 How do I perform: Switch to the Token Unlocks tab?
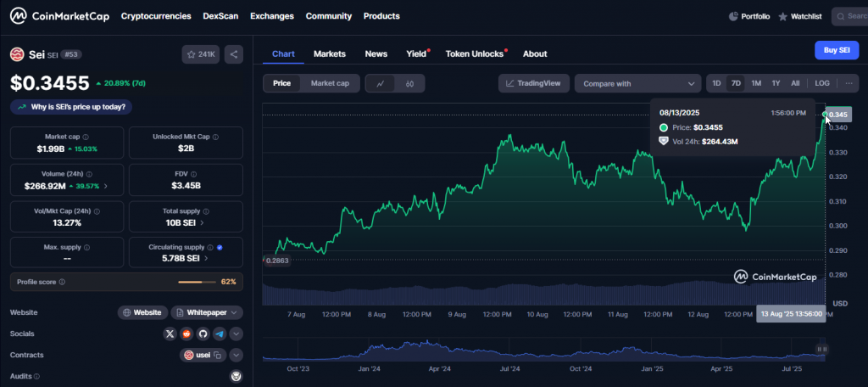tap(475, 53)
